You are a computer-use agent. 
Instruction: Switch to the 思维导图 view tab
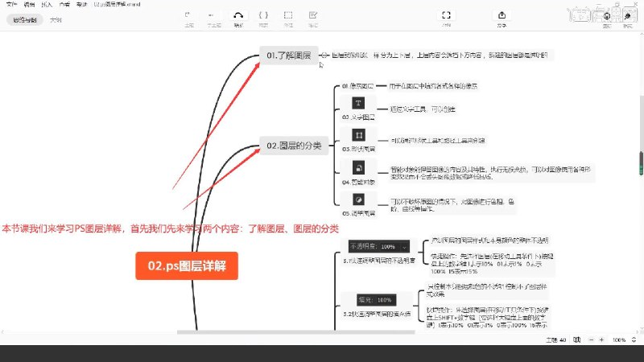25,19
